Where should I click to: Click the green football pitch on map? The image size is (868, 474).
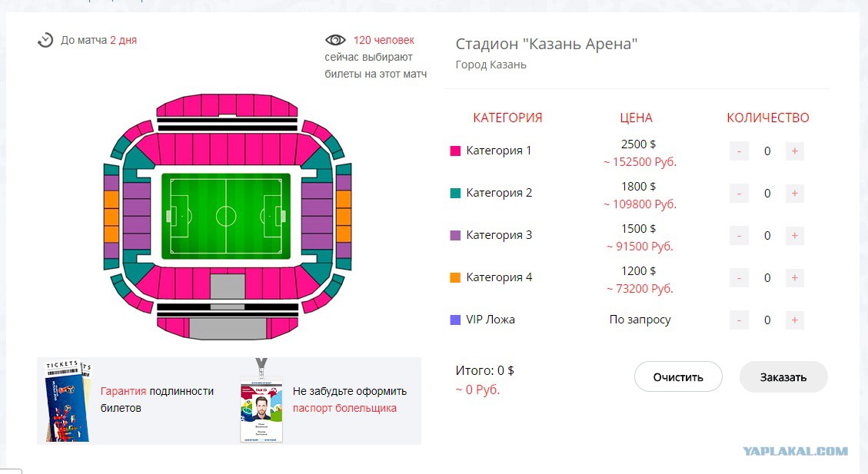point(226,216)
